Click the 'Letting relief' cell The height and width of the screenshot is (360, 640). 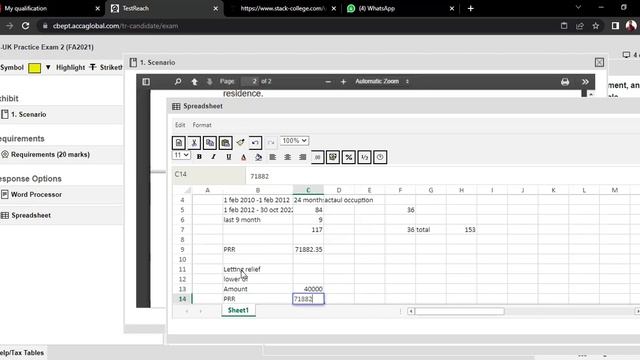pos(258,269)
